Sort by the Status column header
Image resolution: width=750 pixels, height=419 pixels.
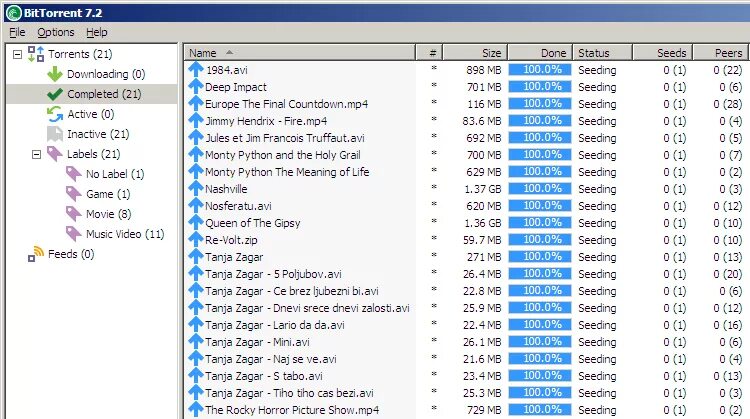click(603, 53)
